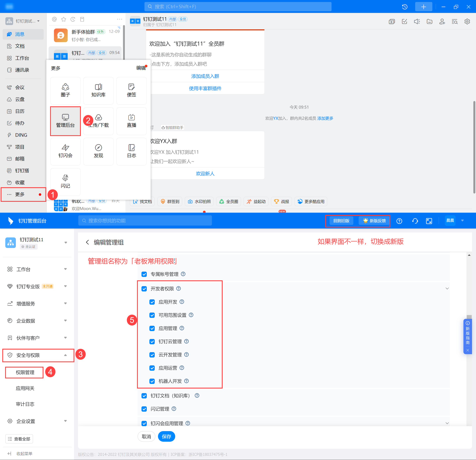
Task: Click the customer service headset icon
Action: 415,221
